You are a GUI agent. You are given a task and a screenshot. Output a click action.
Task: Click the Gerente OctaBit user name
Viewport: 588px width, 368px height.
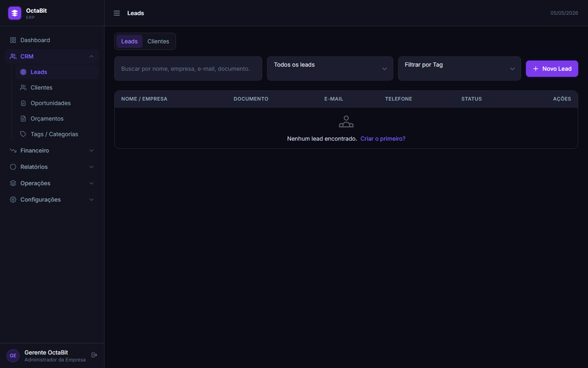pyautogui.click(x=46, y=352)
